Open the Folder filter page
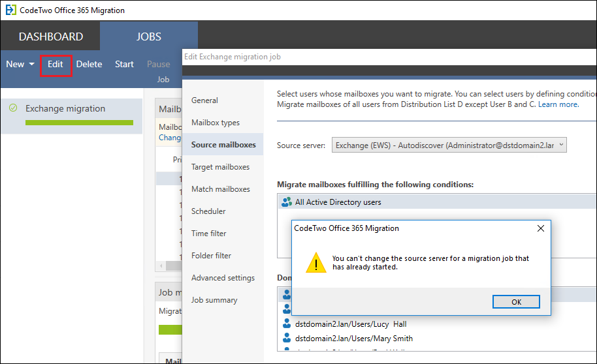 [223, 256]
